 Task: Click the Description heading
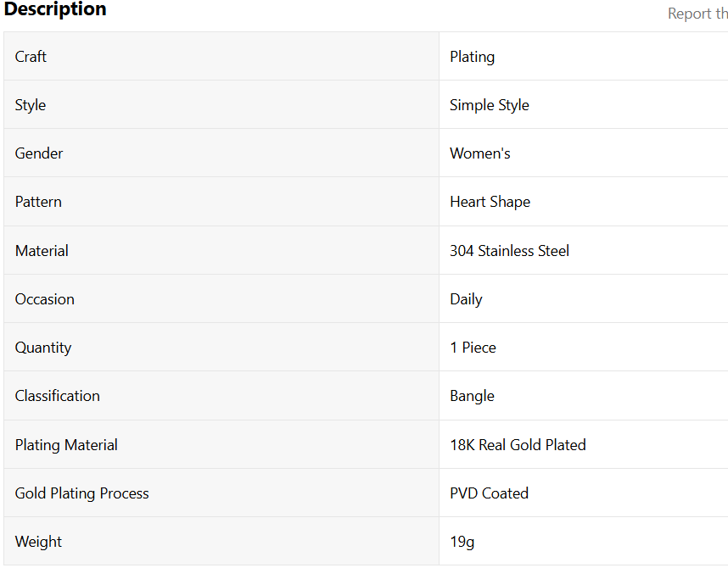point(56,10)
